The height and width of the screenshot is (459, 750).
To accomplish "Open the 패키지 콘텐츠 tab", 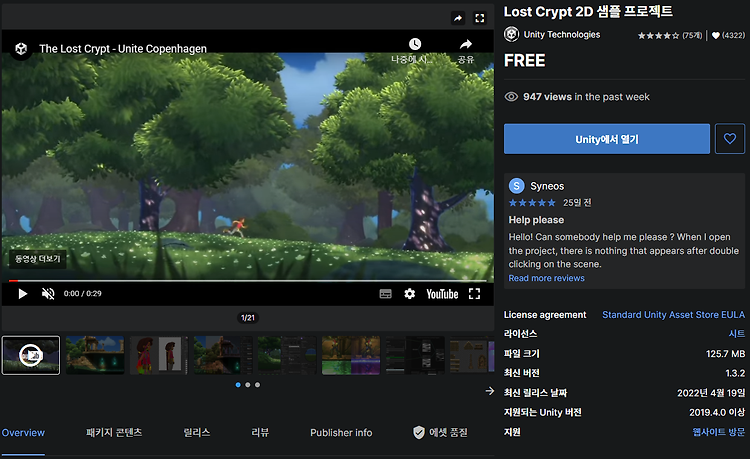I will point(114,433).
